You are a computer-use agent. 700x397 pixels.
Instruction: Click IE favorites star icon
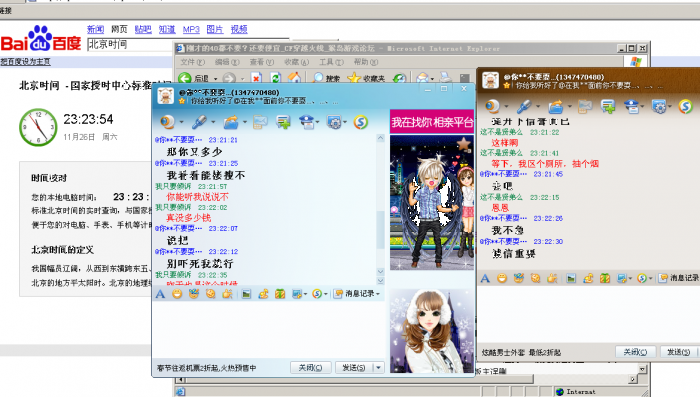[354, 78]
